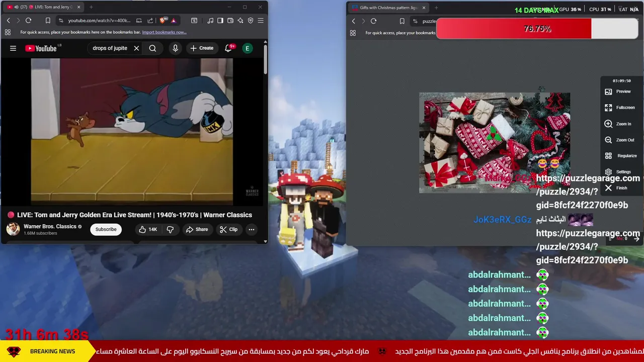Go back in the puzzle browser window
Screen dimensions: 644x362
353,21
